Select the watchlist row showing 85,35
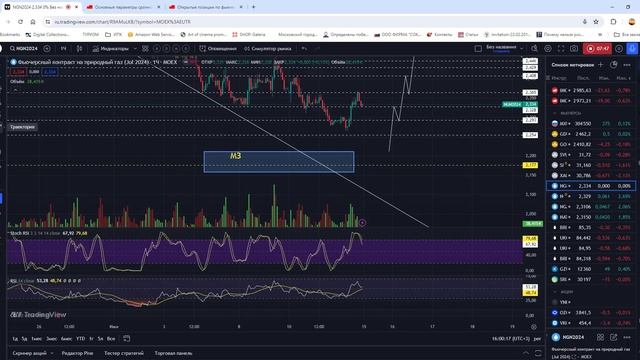This screenshot has width=640, height=360. pyautogui.click(x=591, y=227)
